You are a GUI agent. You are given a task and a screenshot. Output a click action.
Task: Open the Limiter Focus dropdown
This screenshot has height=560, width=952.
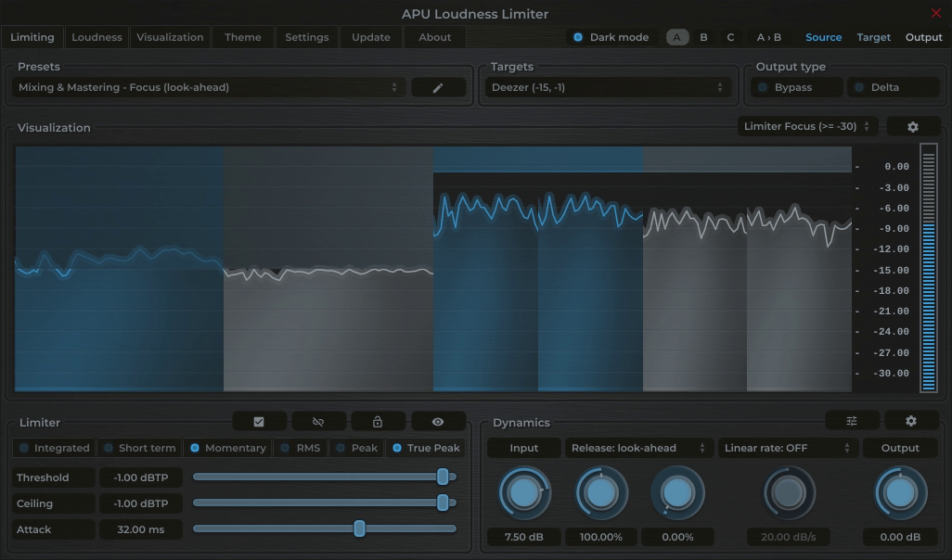(x=806, y=125)
